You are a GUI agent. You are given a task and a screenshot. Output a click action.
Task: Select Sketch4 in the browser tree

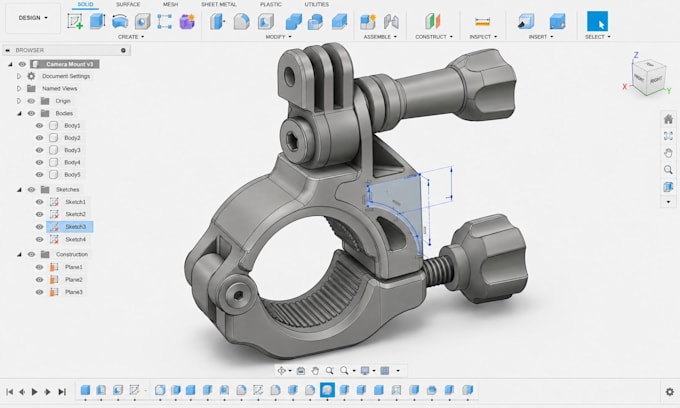coord(75,239)
